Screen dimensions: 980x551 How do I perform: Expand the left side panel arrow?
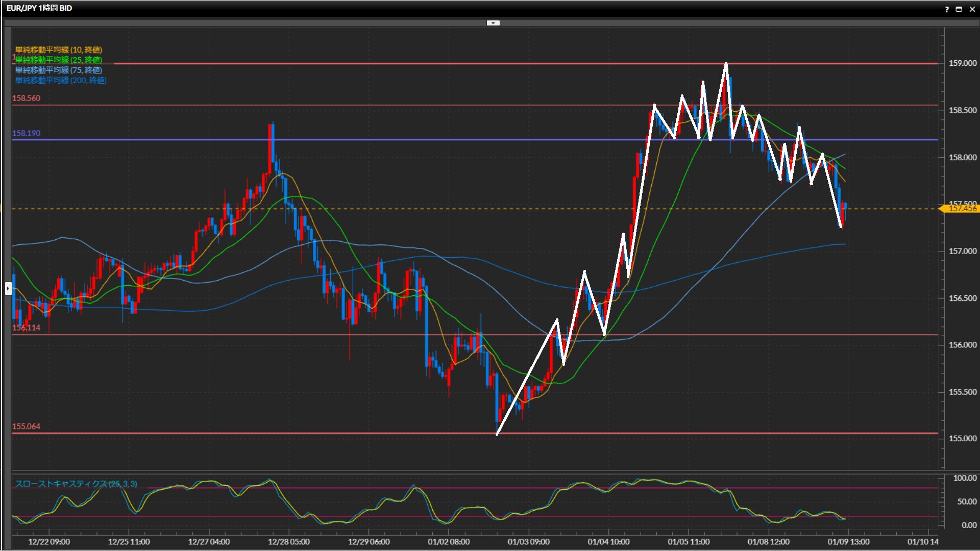(8, 289)
